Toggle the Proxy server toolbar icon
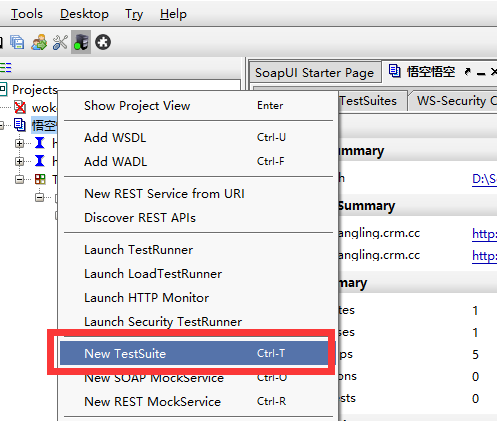Screen dimensions: 497x421 (81, 42)
